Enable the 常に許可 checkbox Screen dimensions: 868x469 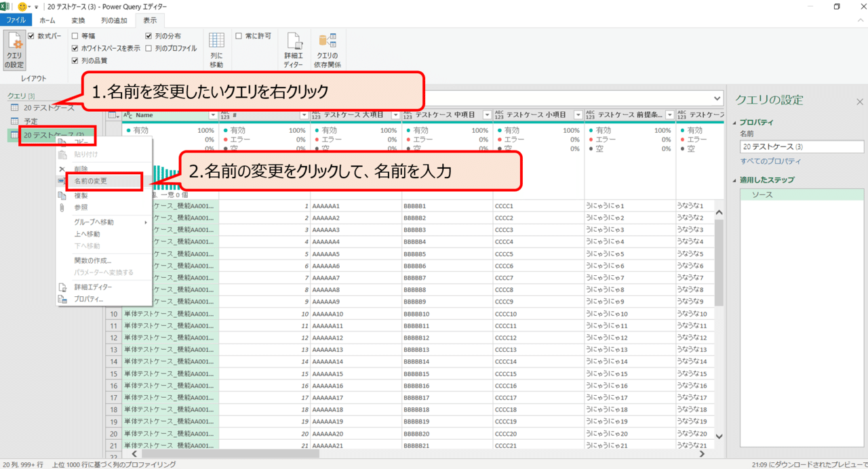pyautogui.click(x=238, y=36)
